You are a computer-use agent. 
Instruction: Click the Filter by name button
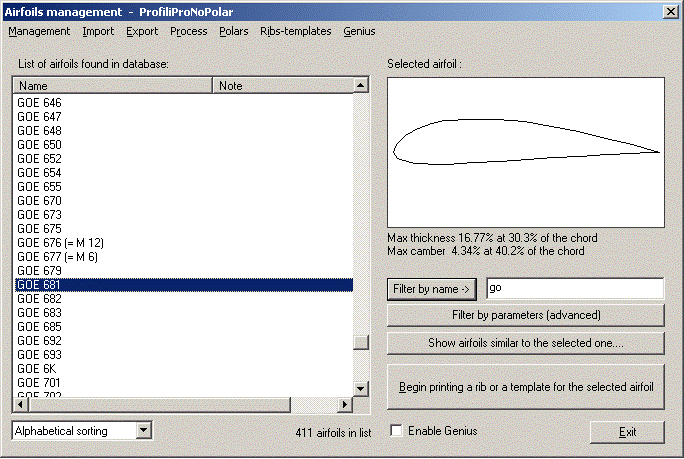432,289
